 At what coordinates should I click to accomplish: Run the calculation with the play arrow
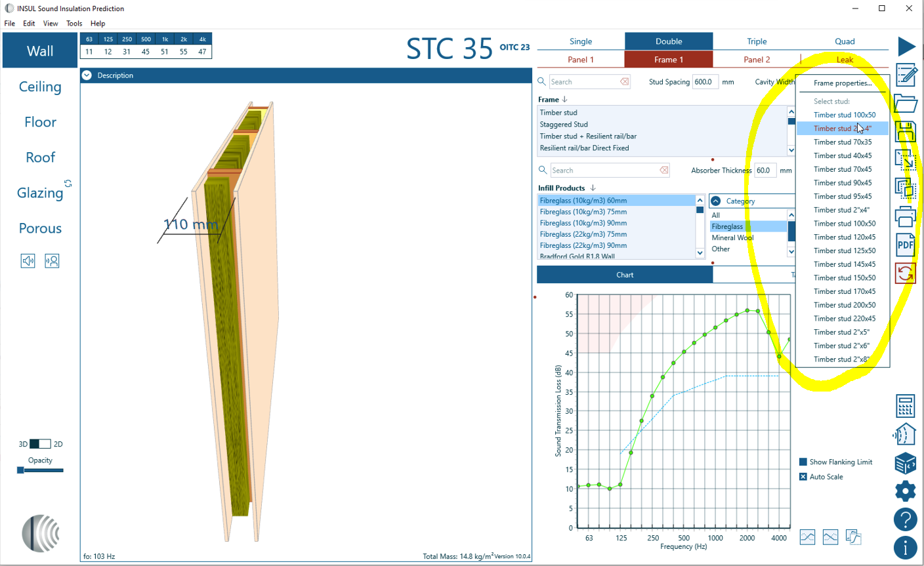[x=906, y=47]
